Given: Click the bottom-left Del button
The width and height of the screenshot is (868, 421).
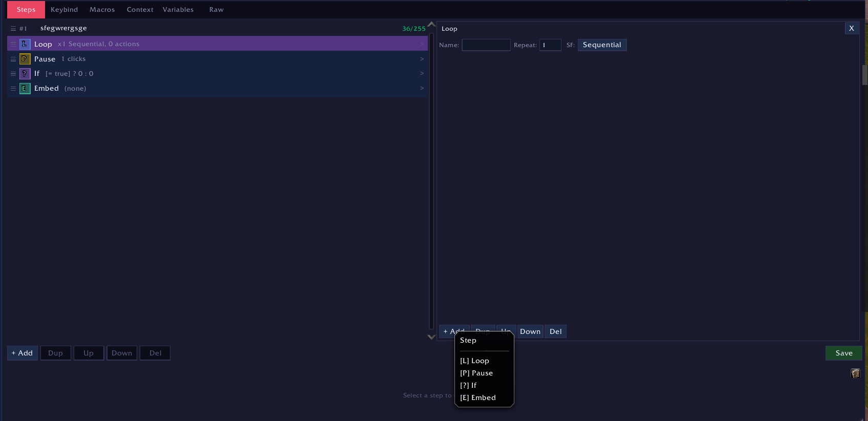Looking at the screenshot, I should (155, 353).
